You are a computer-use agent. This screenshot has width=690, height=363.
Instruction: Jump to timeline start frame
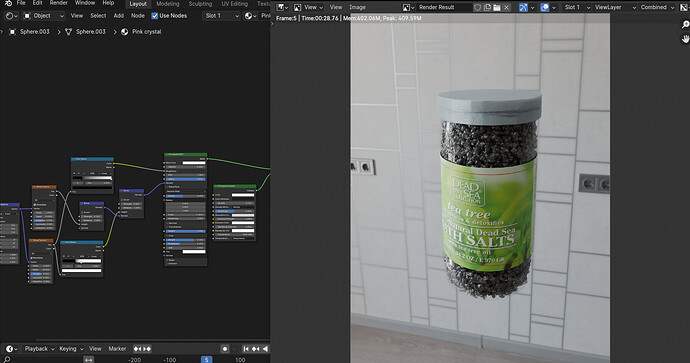coord(246,349)
